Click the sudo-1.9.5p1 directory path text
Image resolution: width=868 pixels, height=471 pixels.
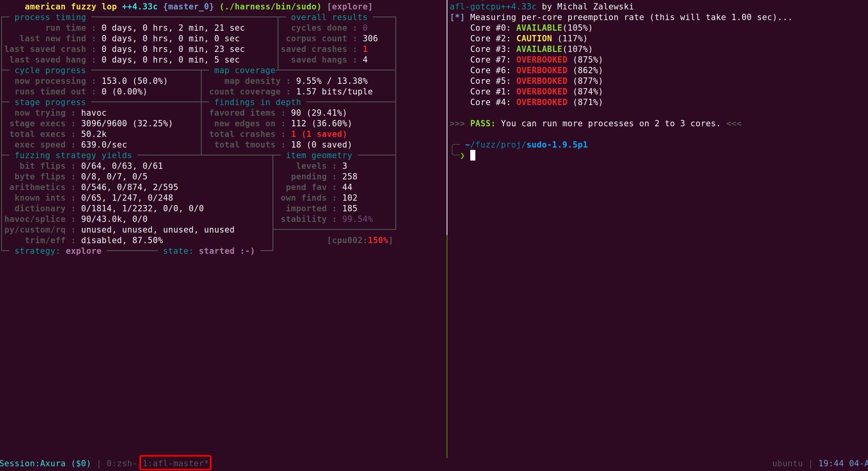tap(557, 144)
